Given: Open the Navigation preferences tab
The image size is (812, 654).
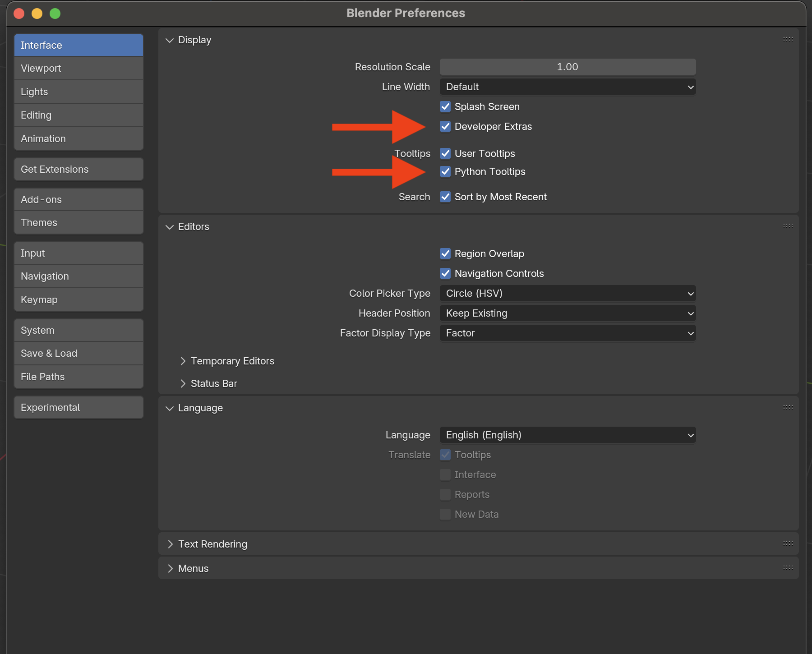Looking at the screenshot, I should tap(78, 276).
